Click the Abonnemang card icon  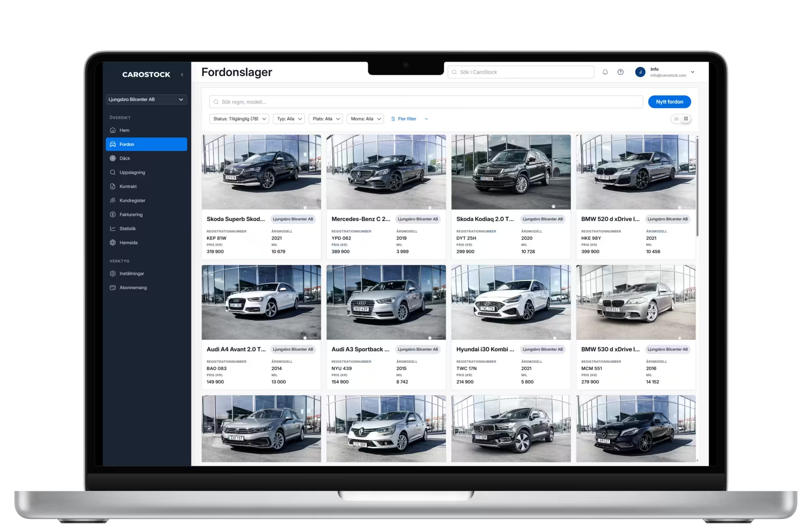coord(113,287)
